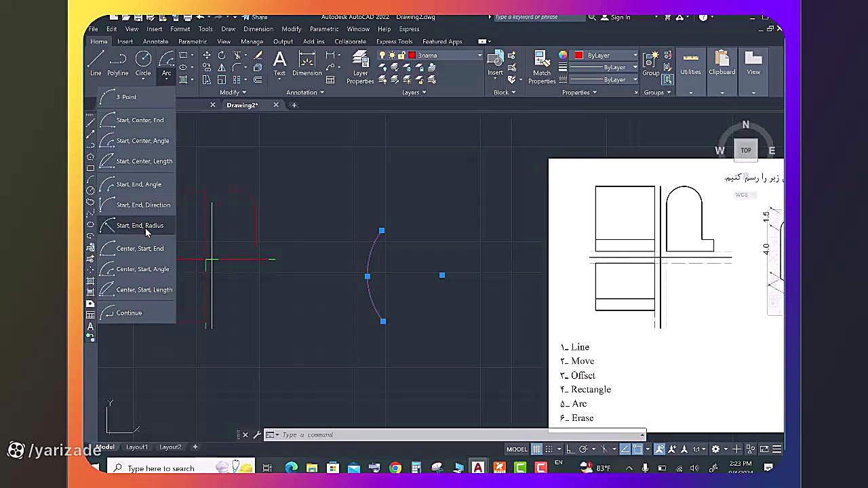Toggle MODEL space button in status bar
The height and width of the screenshot is (488, 868).
(517, 449)
